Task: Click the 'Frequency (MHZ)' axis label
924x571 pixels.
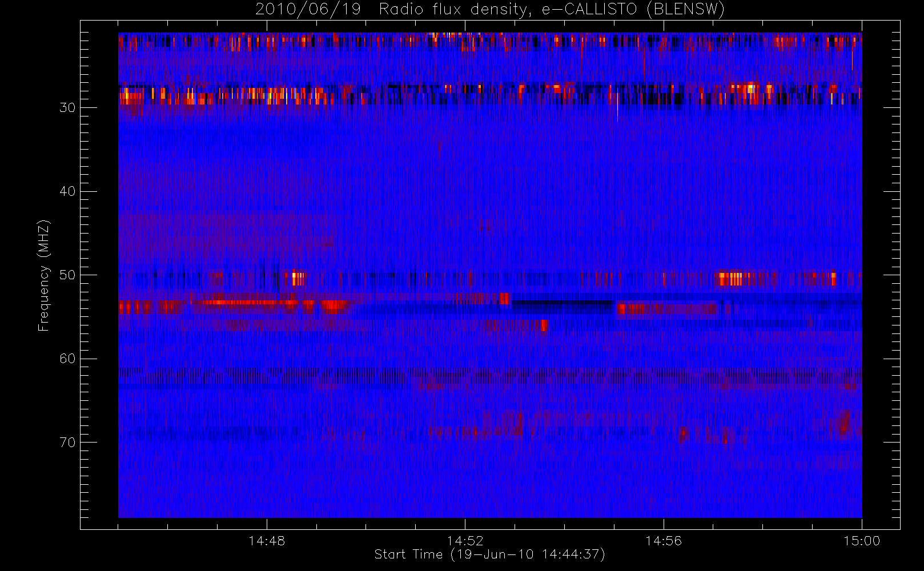Action: [x=44, y=275]
